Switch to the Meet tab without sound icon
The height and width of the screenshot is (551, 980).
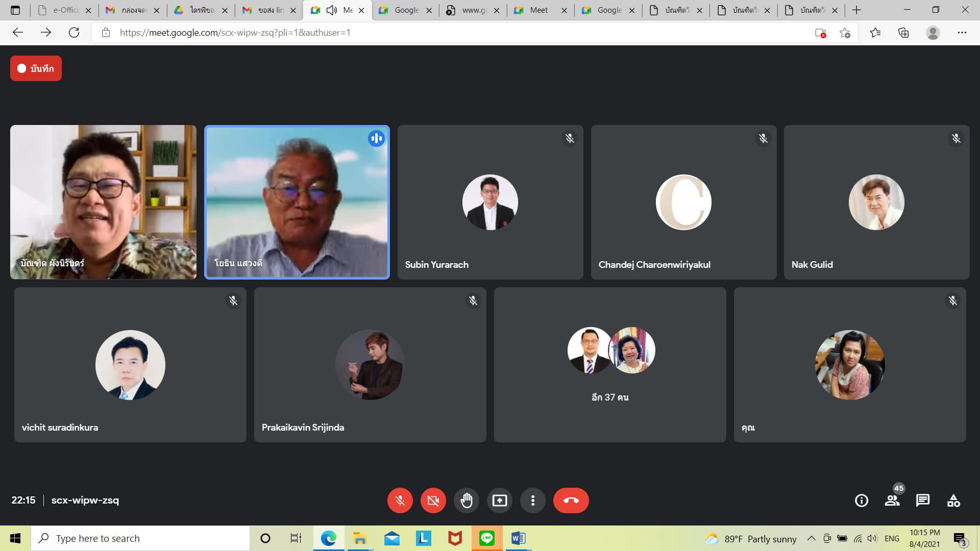coord(539,10)
